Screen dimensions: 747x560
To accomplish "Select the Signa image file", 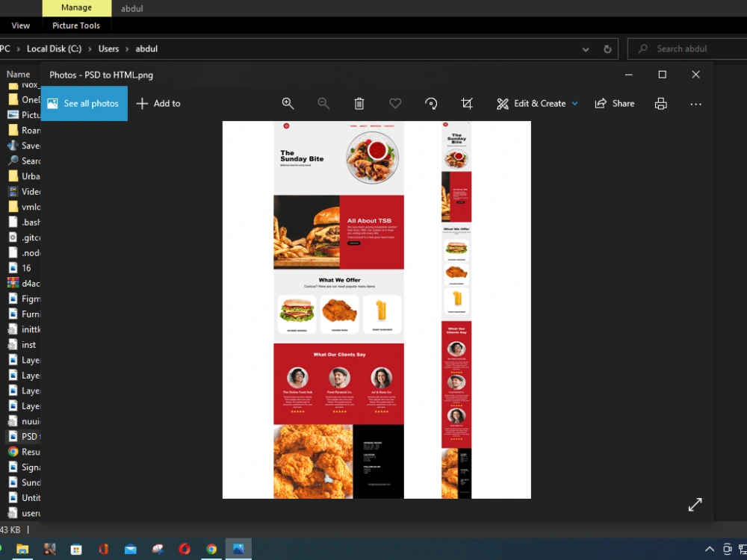I will [25, 467].
